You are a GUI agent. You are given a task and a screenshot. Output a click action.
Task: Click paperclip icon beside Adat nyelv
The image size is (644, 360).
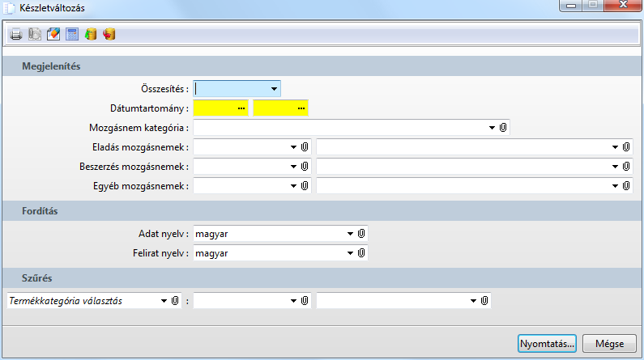(361, 234)
